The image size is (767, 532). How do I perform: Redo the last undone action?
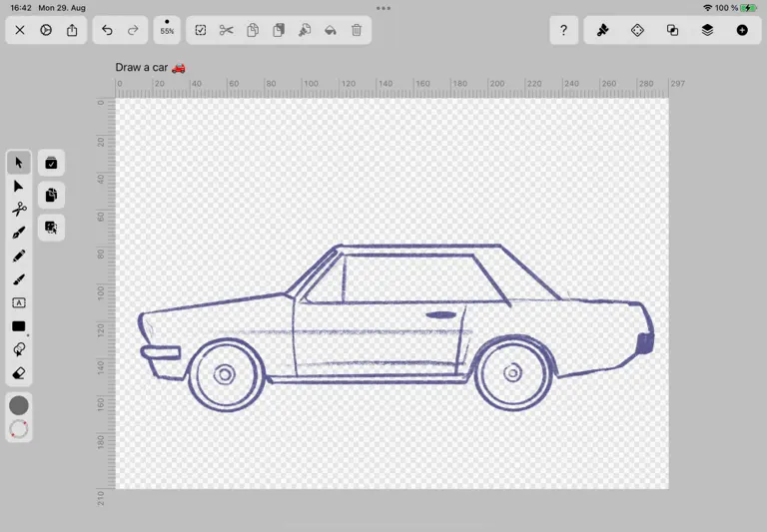[133, 30]
